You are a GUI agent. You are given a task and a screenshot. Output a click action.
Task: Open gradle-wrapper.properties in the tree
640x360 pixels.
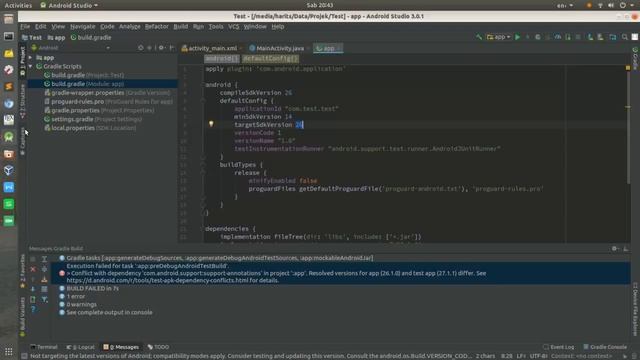tap(107, 93)
